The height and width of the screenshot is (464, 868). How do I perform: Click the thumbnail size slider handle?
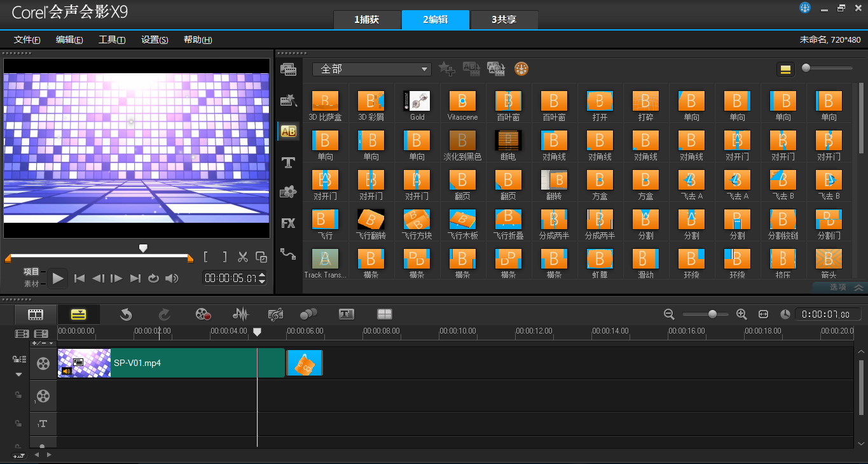pyautogui.click(x=806, y=67)
